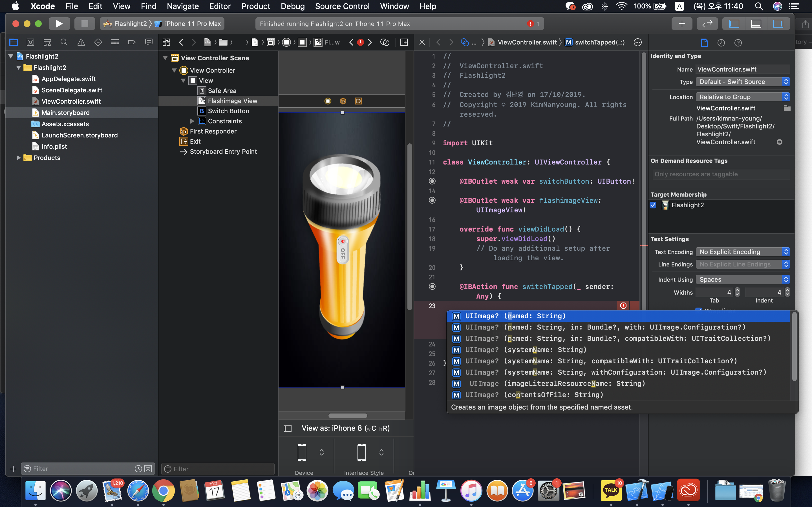Open the Find navigator magnifier icon
The image size is (812, 507).
64,42
